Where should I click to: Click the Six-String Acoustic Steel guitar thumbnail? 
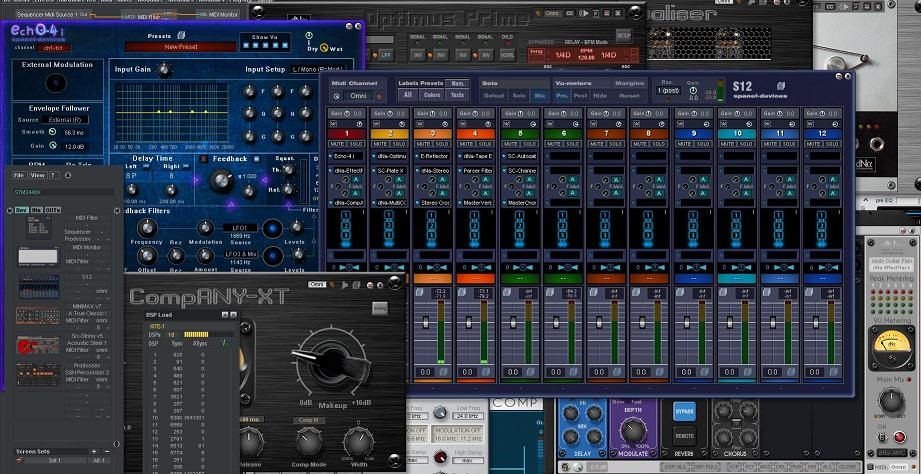click(38, 345)
